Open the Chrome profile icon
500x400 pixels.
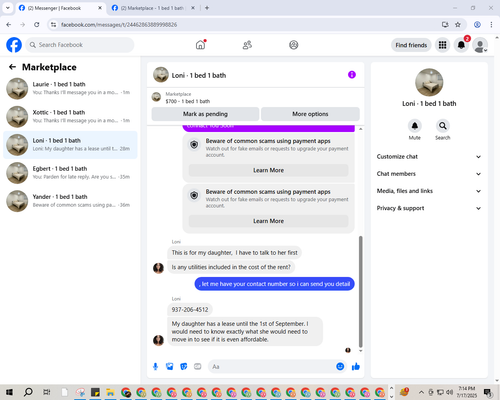pyautogui.click(x=477, y=24)
